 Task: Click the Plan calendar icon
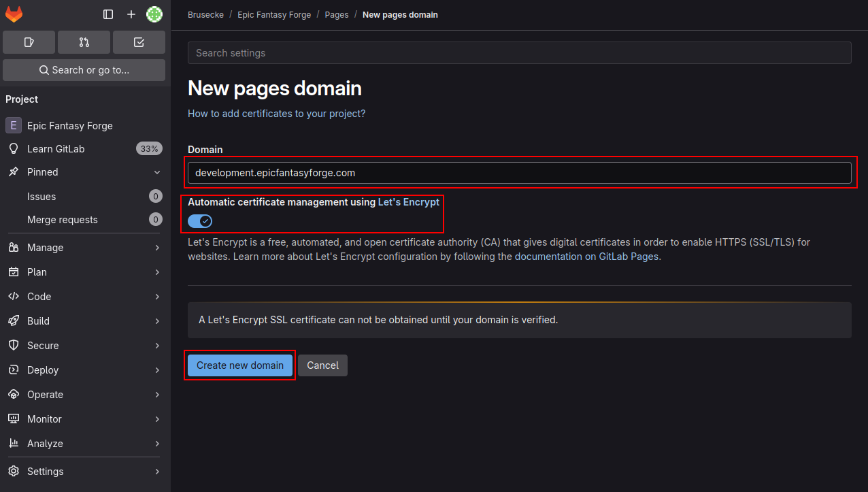click(14, 272)
